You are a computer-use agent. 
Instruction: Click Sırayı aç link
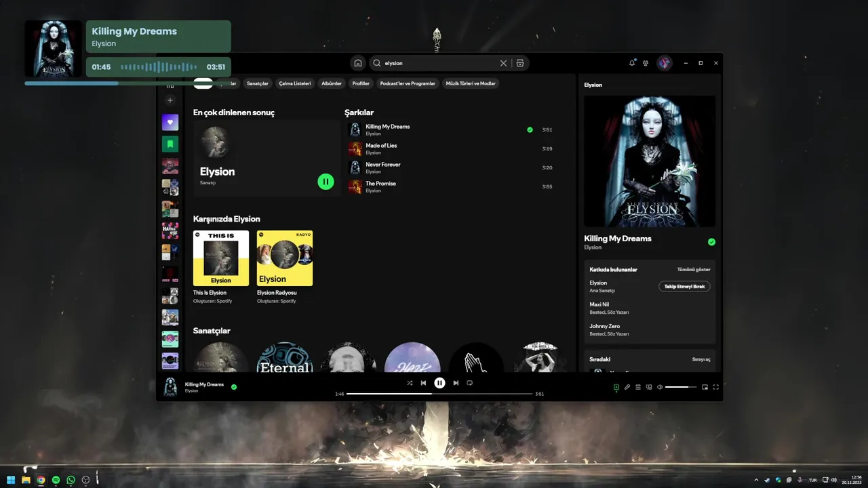(701, 359)
